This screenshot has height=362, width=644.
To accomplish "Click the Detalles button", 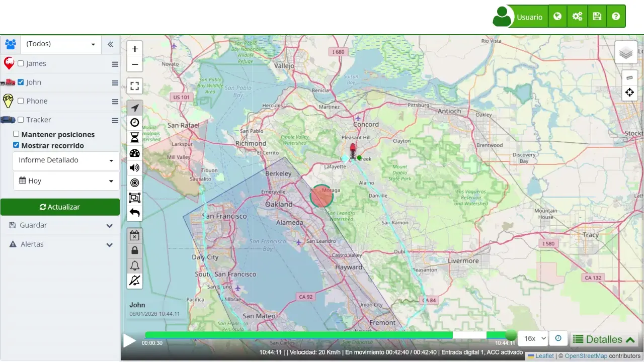I will 604,339.
